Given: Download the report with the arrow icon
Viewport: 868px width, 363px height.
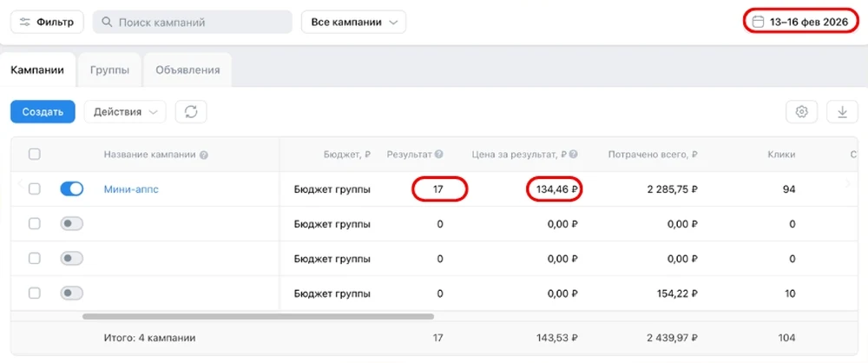Looking at the screenshot, I should coord(843,111).
